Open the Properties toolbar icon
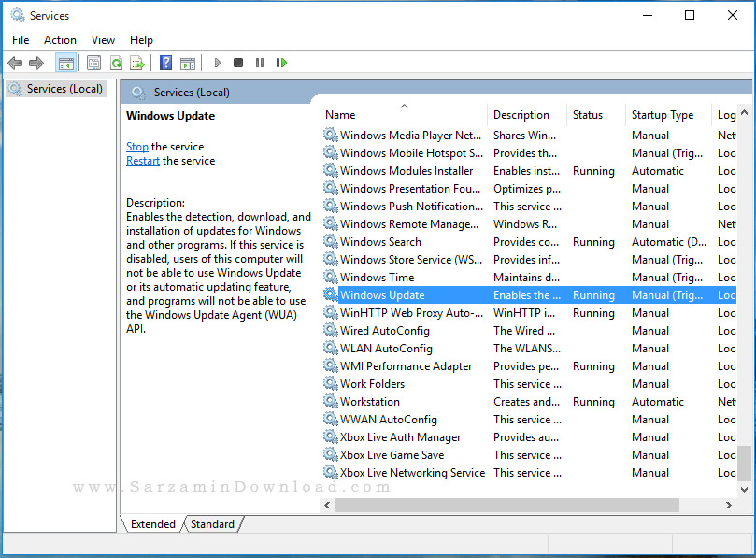The height and width of the screenshot is (558, 756). [93, 63]
